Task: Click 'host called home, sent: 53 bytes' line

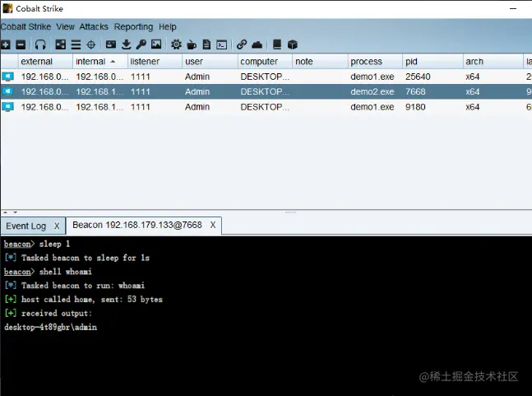Action: point(84,299)
